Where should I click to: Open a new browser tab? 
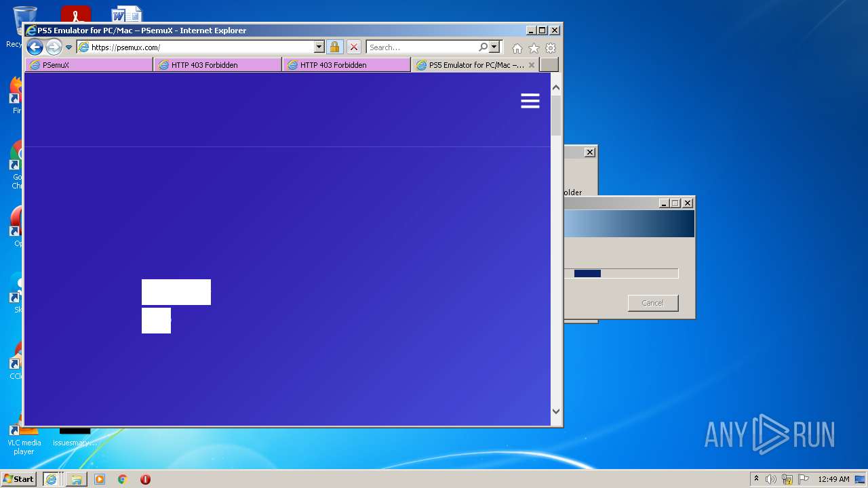tap(549, 65)
